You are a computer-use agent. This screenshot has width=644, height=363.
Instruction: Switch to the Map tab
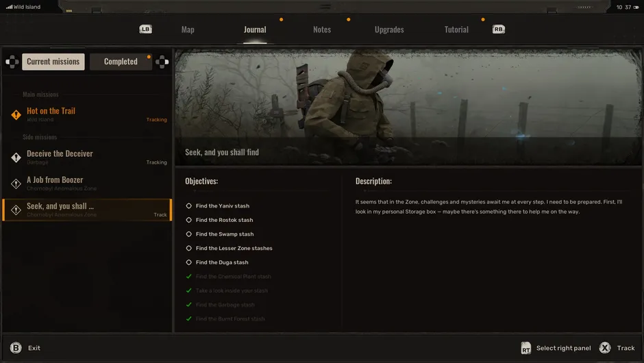pyautogui.click(x=188, y=29)
